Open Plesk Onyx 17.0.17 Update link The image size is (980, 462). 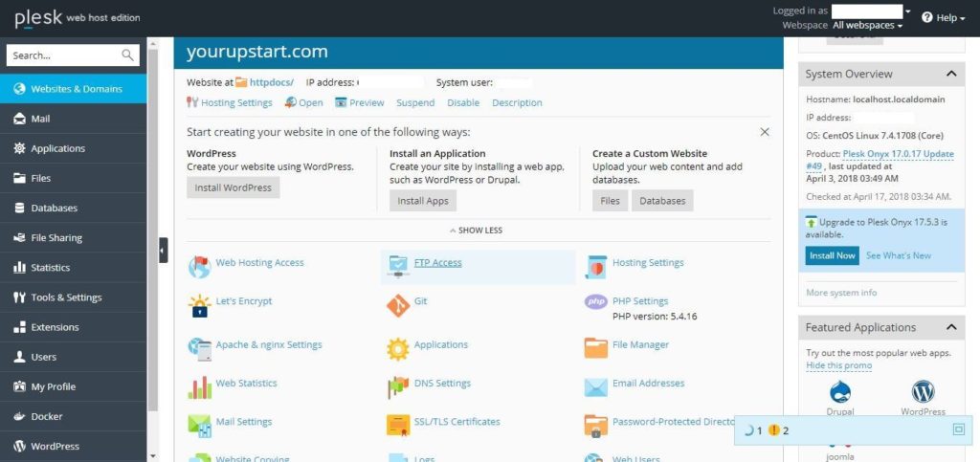[x=880, y=160]
